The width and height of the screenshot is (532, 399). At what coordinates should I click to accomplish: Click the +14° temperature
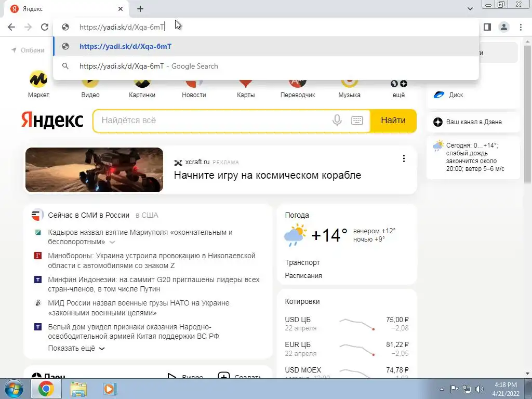pyautogui.click(x=329, y=235)
